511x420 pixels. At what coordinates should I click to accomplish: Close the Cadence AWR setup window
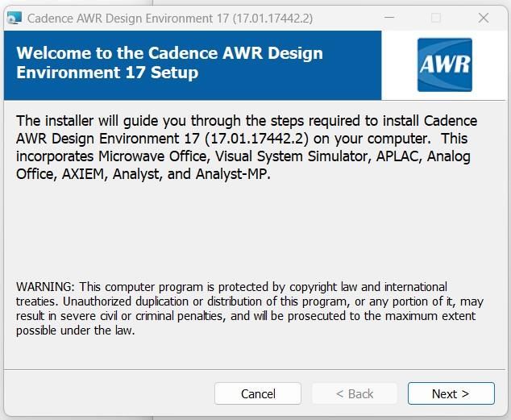(x=484, y=18)
